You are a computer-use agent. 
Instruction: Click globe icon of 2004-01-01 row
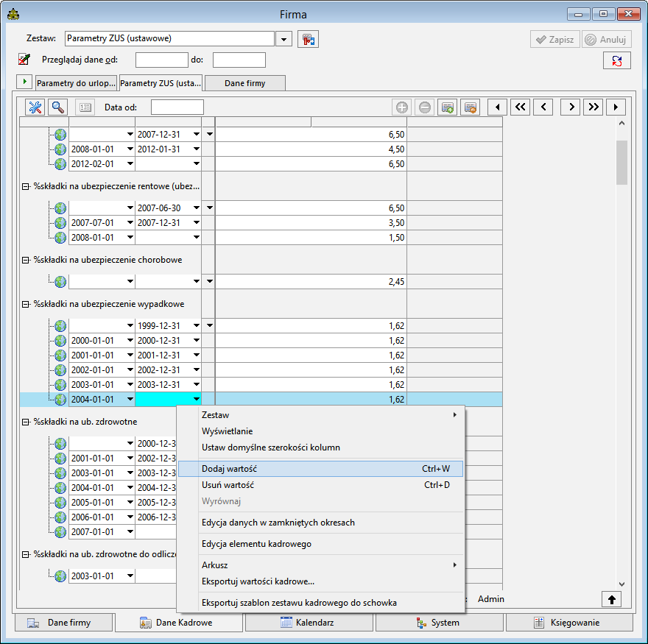point(60,400)
